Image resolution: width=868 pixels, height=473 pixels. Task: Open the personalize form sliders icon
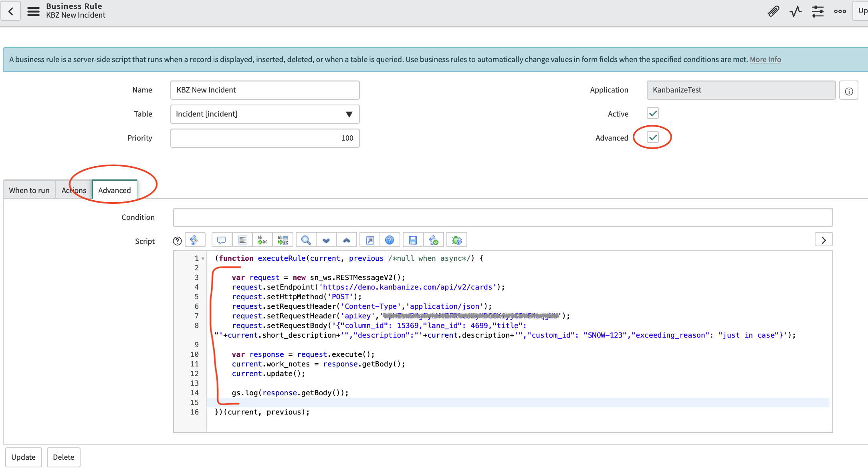click(818, 11)
